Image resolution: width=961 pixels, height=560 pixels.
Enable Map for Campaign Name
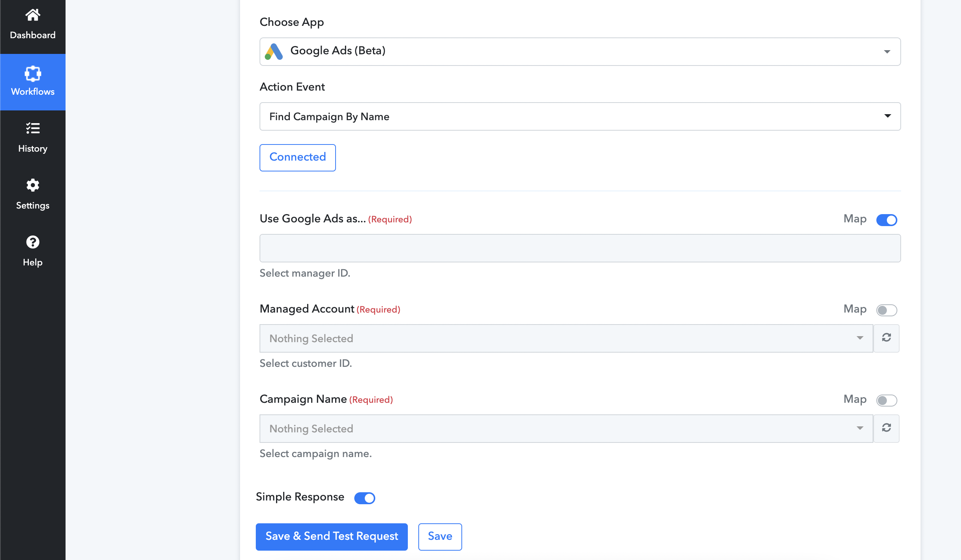tap(886, 400)
